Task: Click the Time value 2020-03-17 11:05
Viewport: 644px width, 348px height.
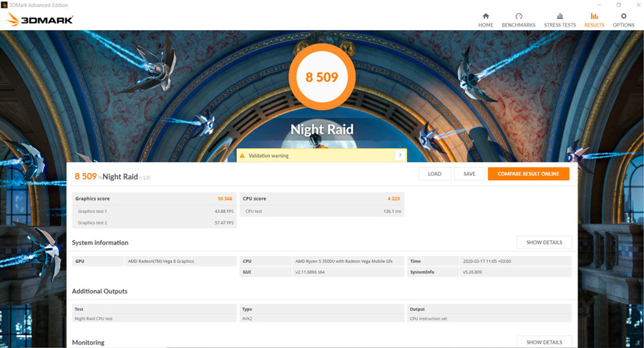Action: [487, 262]
